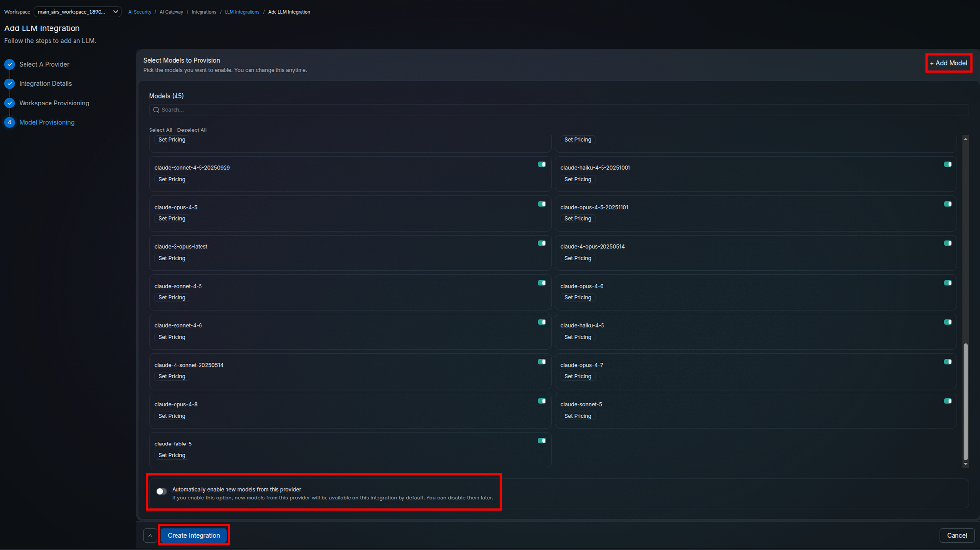This screenshot has height=550, width=980.
Task: Open the Integration Details step
Action: pos(45,84)
